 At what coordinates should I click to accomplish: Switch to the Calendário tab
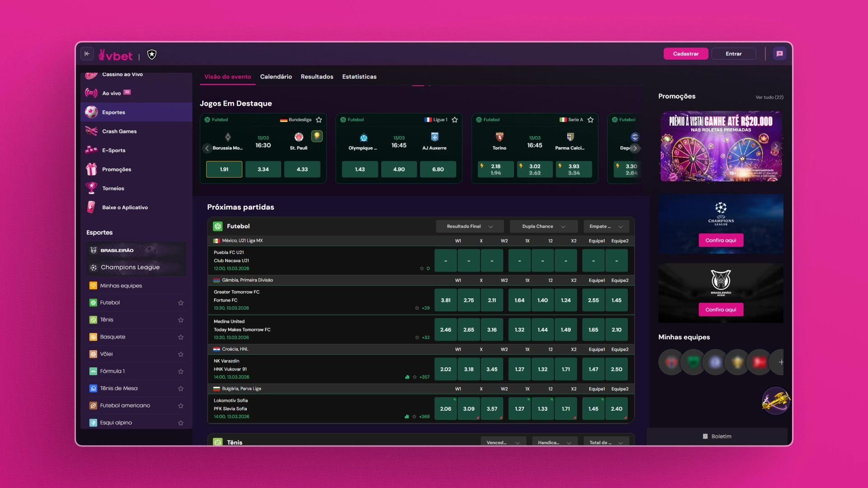[276, 77]
